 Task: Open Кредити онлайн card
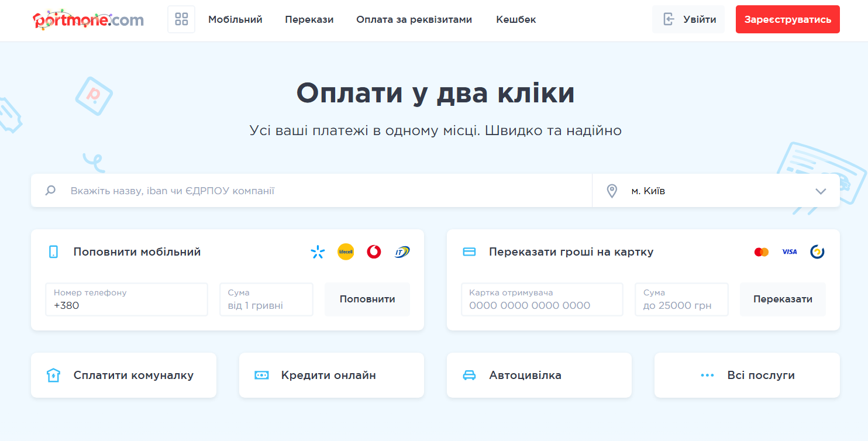pyautogui.click(x=332, y=375)
